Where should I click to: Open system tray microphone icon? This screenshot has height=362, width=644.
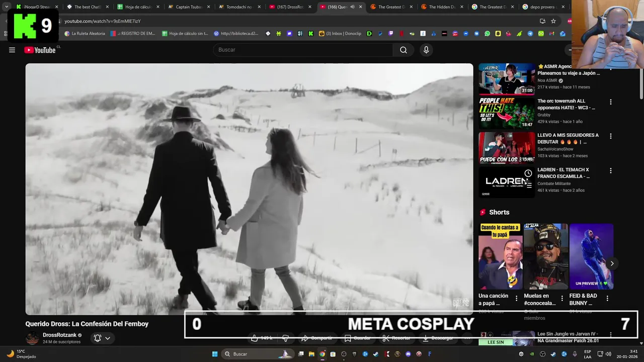(575, 354)
